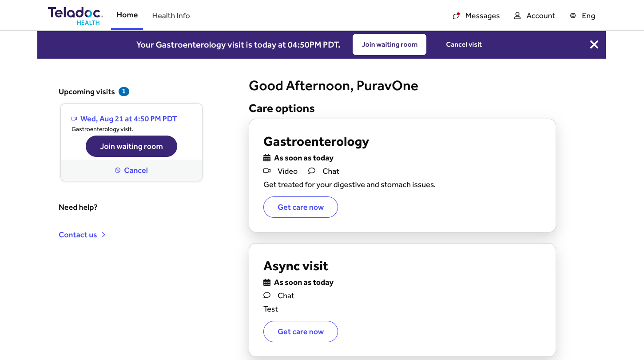
Task: Click the globe language icon
Action: pyautogui.click(x=573, y=16)
